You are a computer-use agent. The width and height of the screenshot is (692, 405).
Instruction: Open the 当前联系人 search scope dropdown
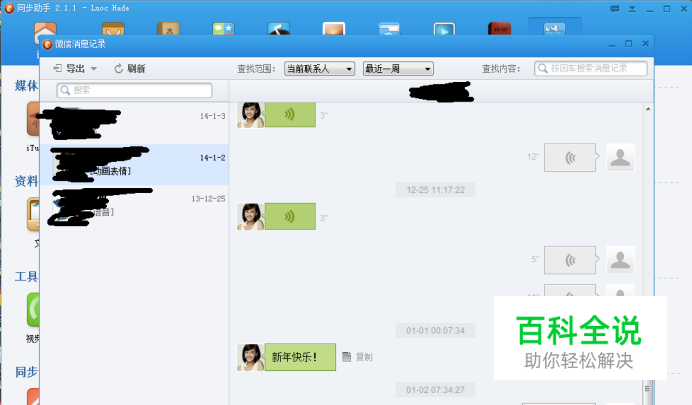[x=320, y=69]
